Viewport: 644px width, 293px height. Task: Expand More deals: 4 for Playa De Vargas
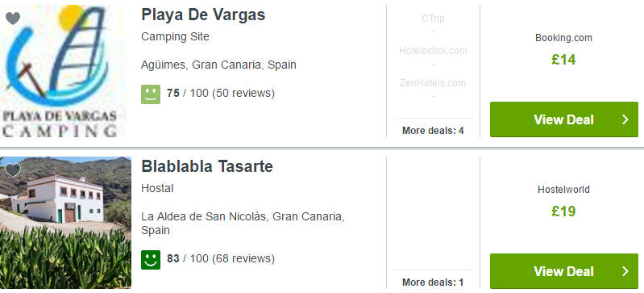433,131
